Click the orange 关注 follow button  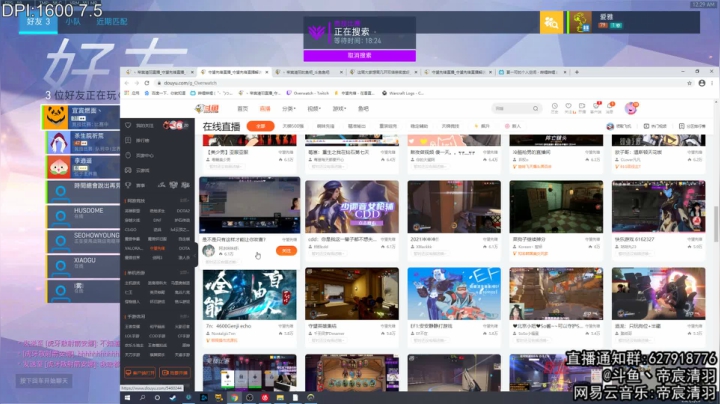point(286,251)
